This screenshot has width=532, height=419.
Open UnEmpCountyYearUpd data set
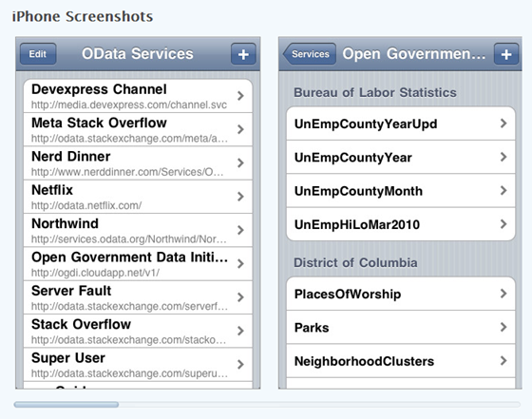401,124
